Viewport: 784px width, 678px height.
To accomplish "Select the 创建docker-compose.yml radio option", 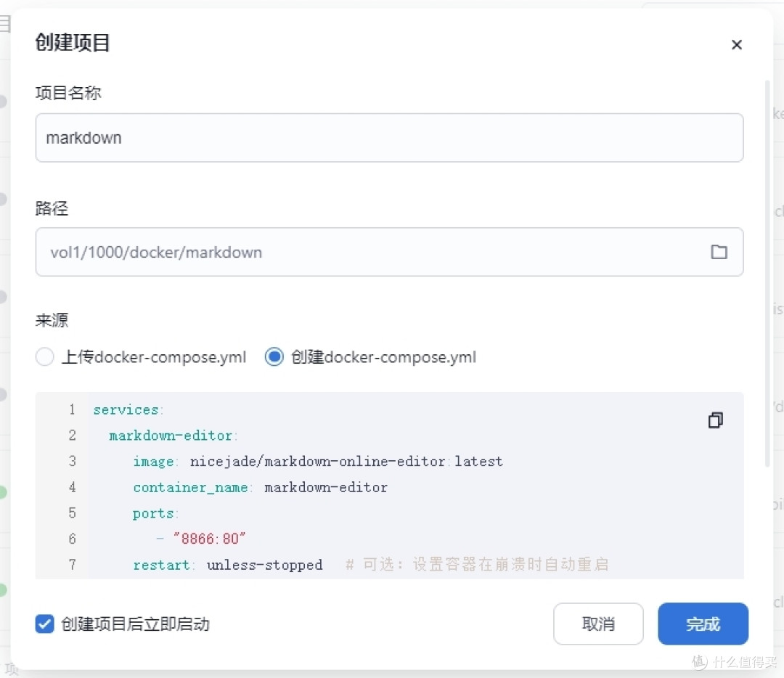I will tap(274, 356).
